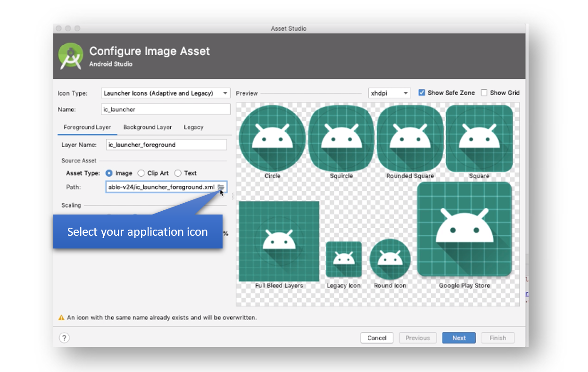Disable the Show Safe Zone checkbox

[422, 93]
